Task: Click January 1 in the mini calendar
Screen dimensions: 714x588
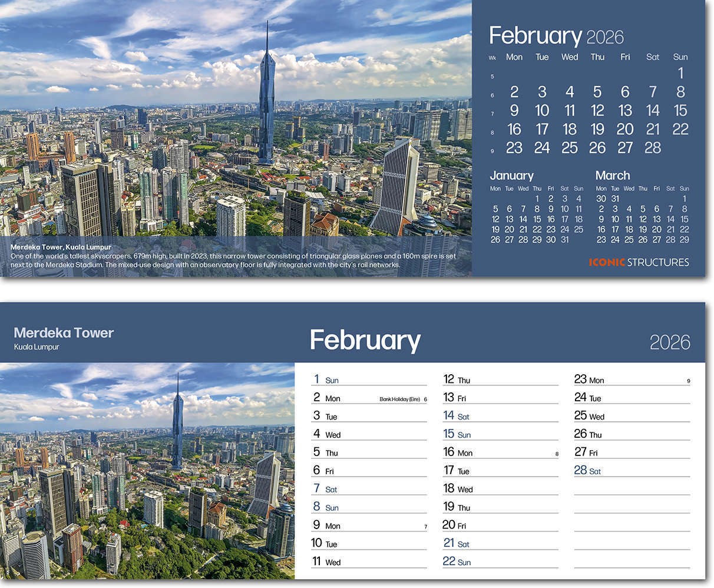Action: [x=536, y=199]
